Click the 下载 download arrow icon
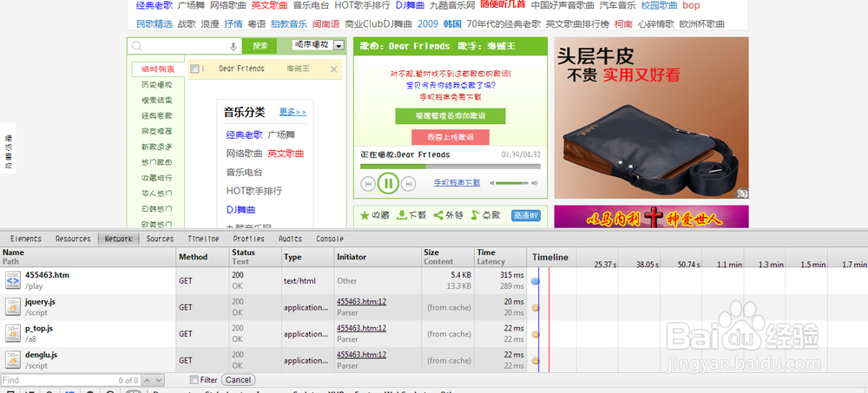Image resolution: width=868 pixels, height=393 pixels. pyautogui.click(x=403, y=215)
